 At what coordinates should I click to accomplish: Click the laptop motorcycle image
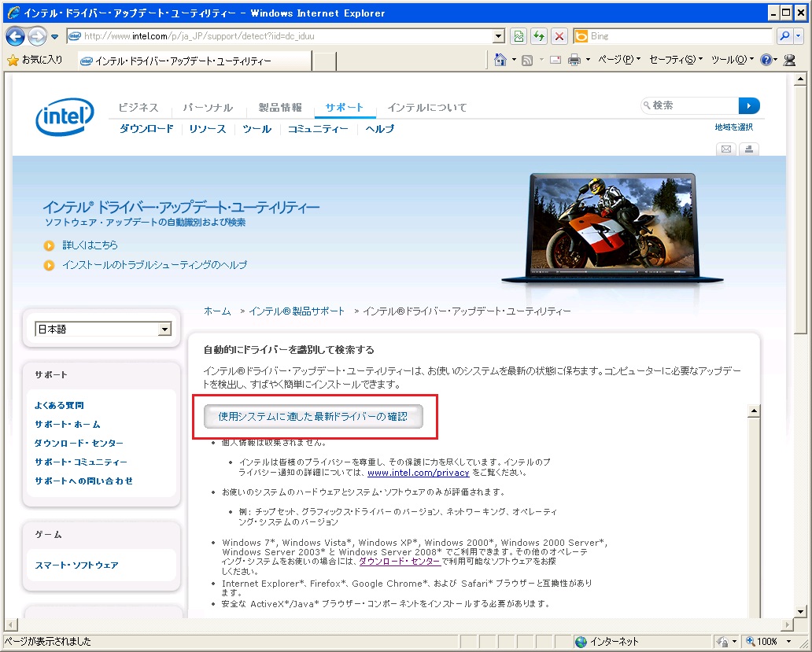click(612, 229)
